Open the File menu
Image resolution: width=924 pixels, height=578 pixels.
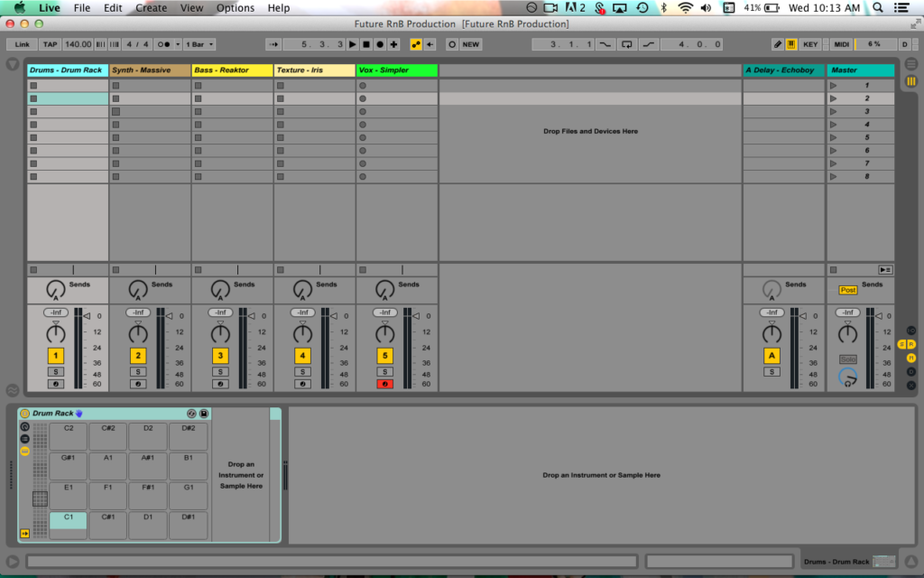pos(82,7)
